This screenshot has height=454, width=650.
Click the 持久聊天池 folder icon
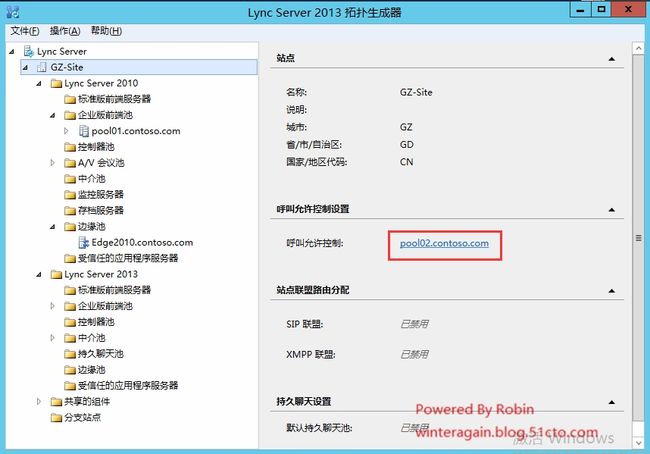coord(70,354)
